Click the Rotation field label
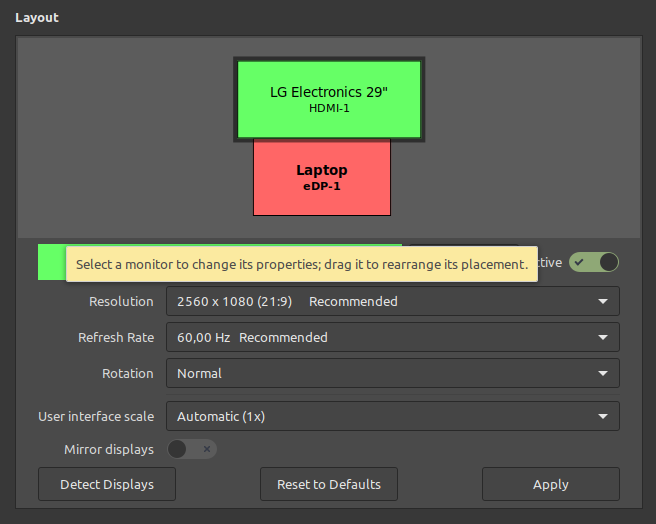Image resolution: width=656 pixels, height=524 pixels. coord(128,373)
